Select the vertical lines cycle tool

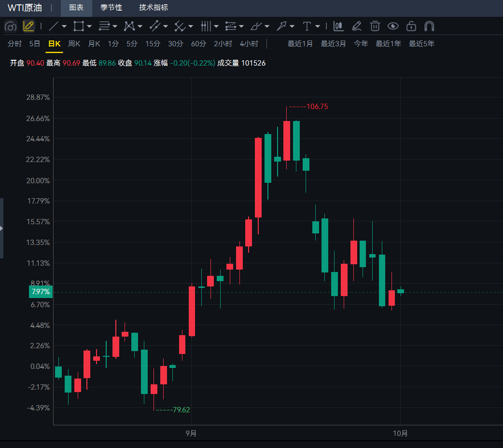point(206,26)
